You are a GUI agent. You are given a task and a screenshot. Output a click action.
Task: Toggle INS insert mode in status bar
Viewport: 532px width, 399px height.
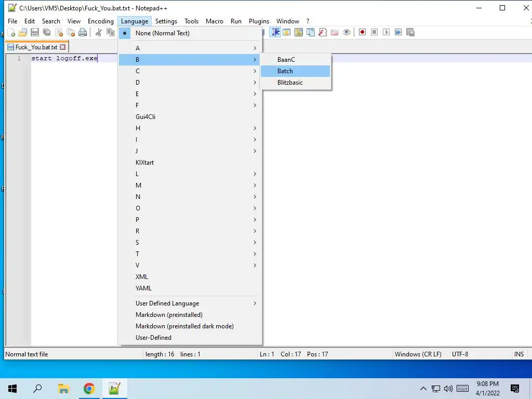519,354
